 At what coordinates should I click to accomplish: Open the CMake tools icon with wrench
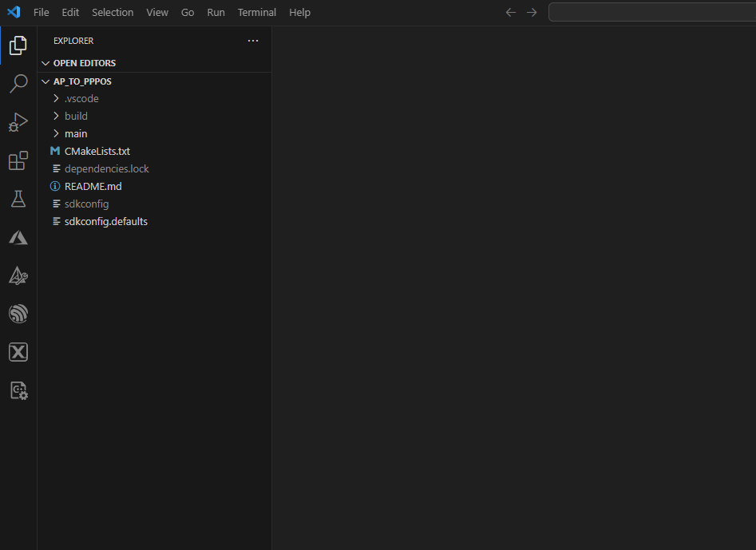18,275
